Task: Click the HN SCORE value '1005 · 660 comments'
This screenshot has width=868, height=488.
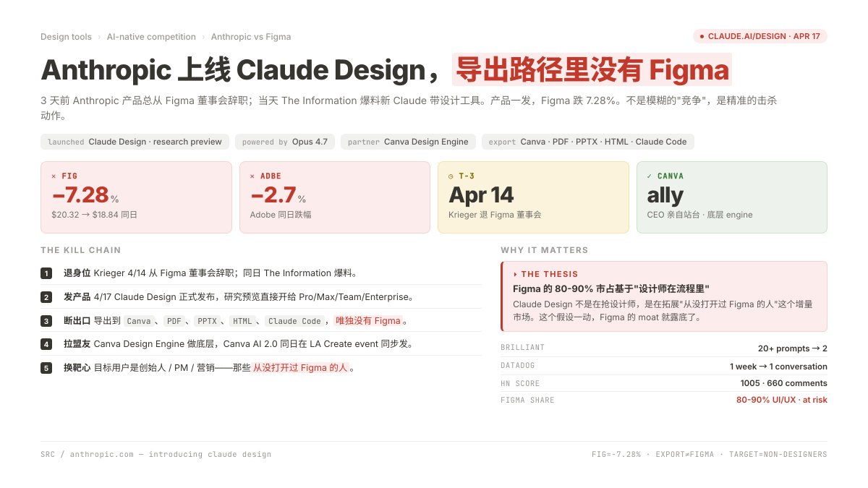Action: (784, 383)
